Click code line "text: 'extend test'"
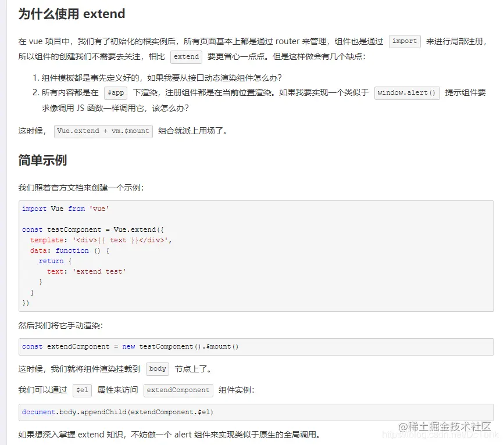 click(x=87, y=271)
